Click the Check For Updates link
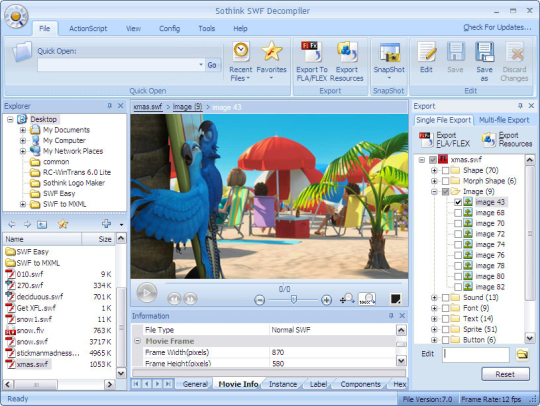The height and width of the screenshot is (406, 540). click(497, 27)
